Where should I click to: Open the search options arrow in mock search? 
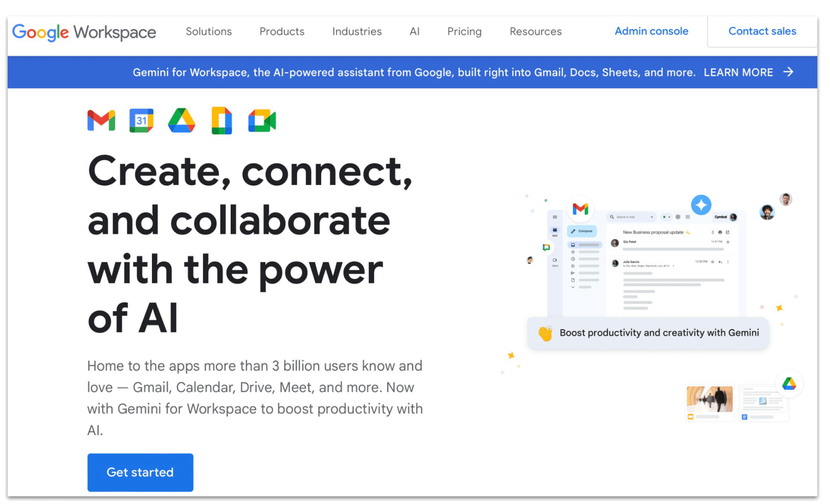point(652,217)
